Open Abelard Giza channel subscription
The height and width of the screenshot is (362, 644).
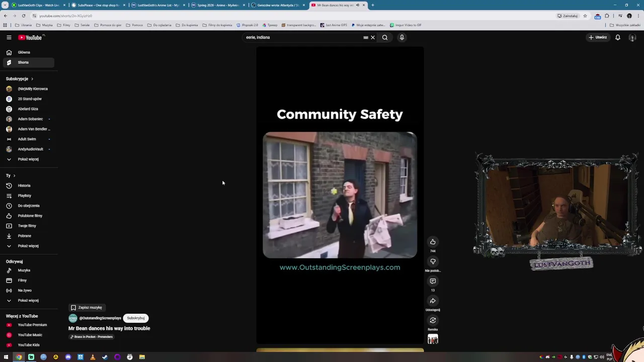[29, 109]
